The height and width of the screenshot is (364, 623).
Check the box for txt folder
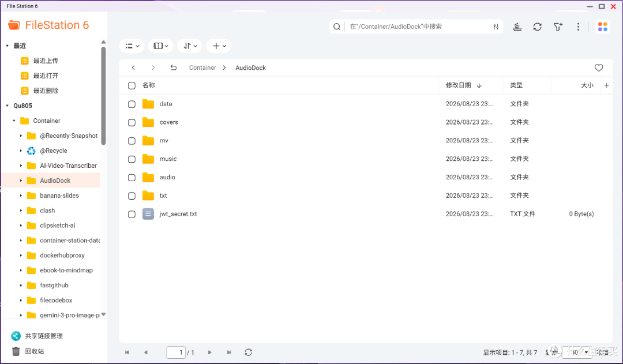pos(132,196)
